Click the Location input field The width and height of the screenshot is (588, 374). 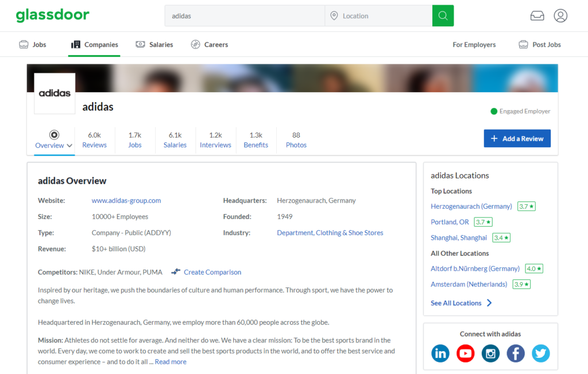(379, 15)
